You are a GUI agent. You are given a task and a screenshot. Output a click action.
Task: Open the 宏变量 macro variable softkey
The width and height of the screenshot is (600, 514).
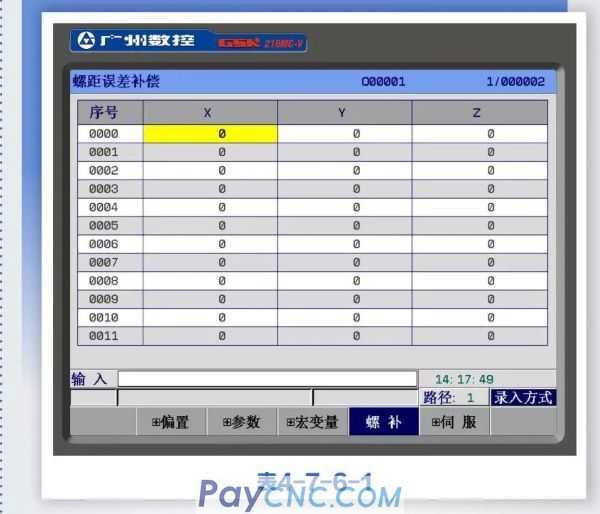312,422
